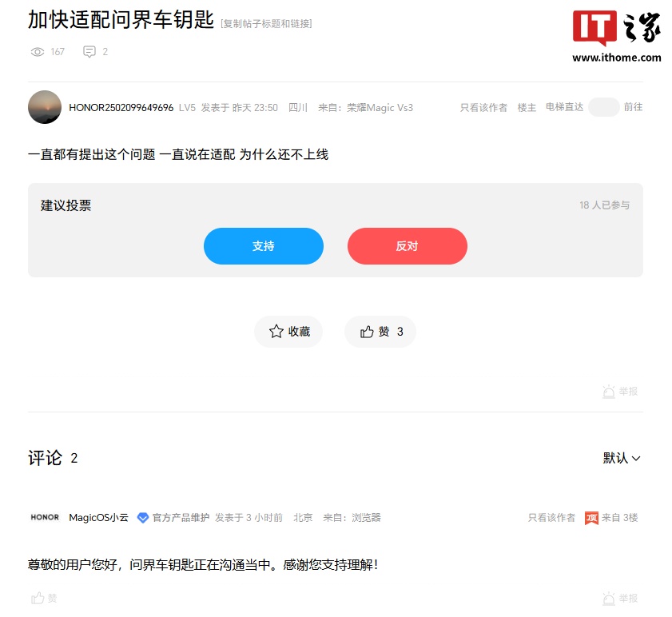The height and width of the screenshot is (617, 672).
Task: Click the elevator floor number input field
Action: 603,107
